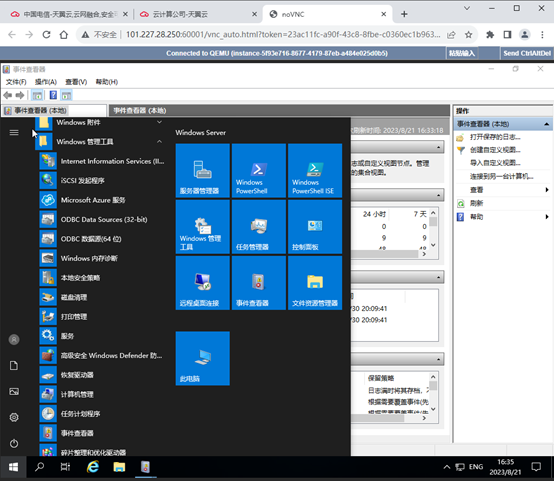Image resolution: width=554 pixels, height=481 pixels.
Task: Open 事件查看器 from the app list
Action: pos(102,433)
